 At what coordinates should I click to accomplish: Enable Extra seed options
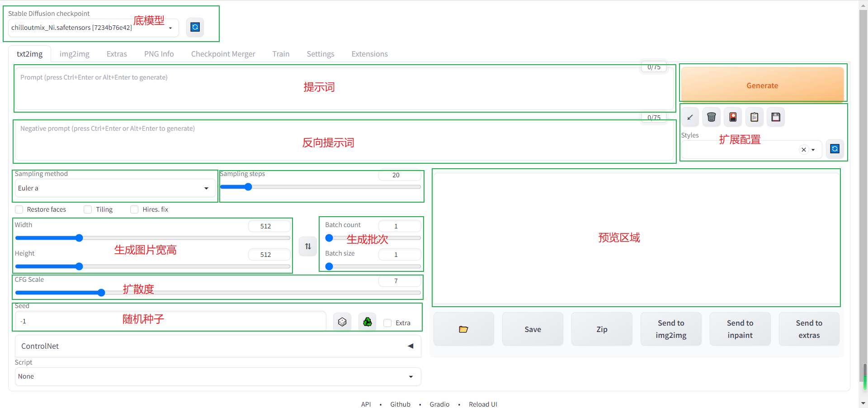387,323
